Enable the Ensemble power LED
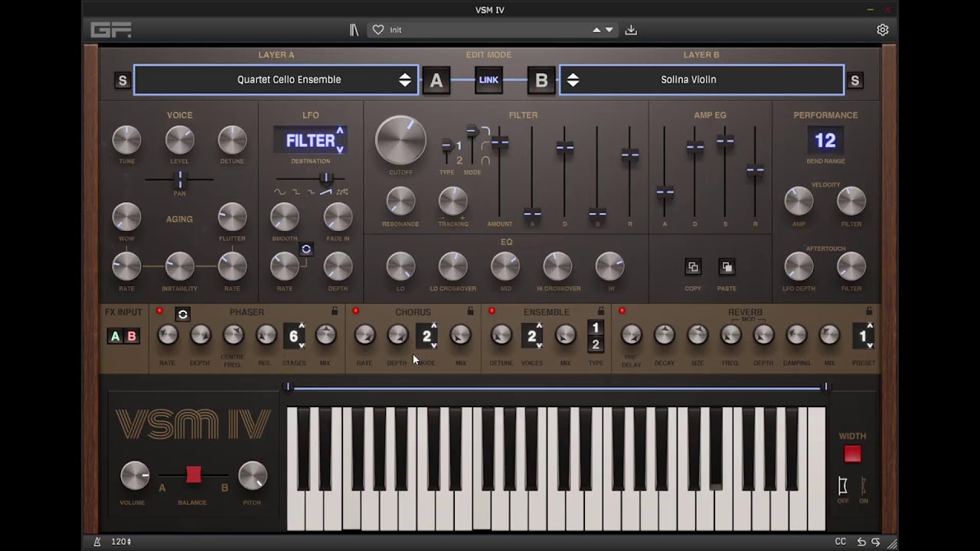 pos(492,311)
